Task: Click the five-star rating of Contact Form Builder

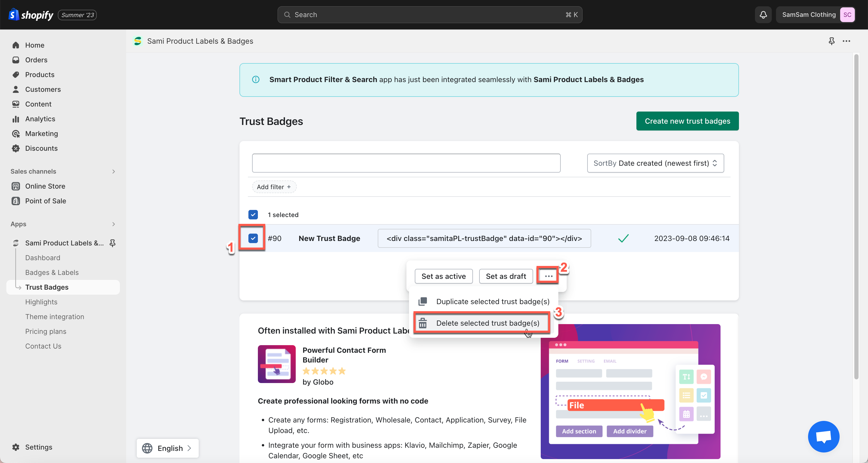Action: pyautogui.click(x=324, y=371)
